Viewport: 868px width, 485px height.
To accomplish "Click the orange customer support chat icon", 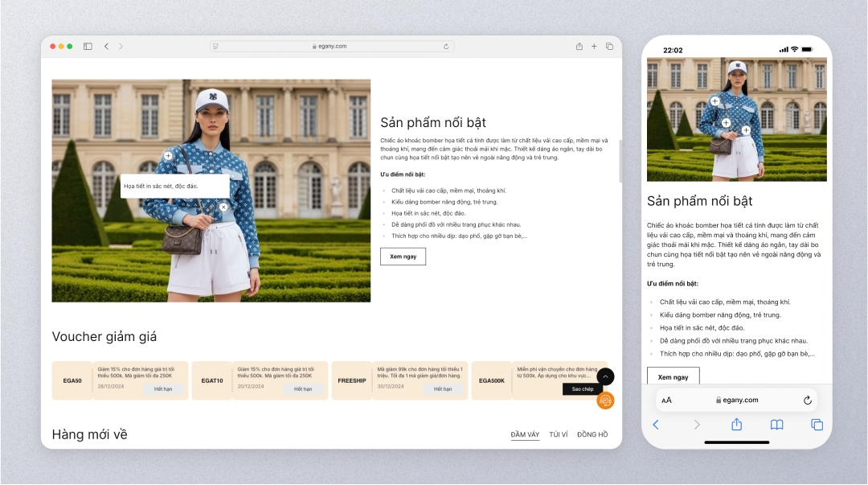I will click(605, 400).
